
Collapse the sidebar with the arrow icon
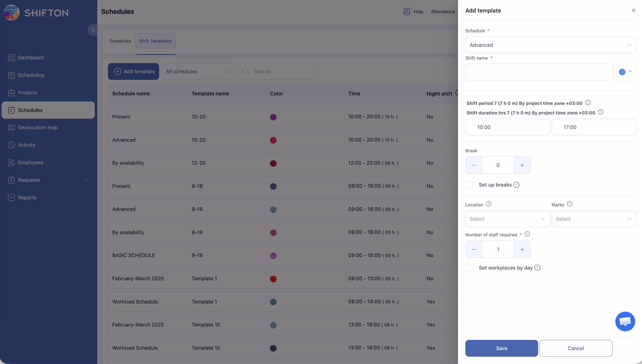coord(93,30)
